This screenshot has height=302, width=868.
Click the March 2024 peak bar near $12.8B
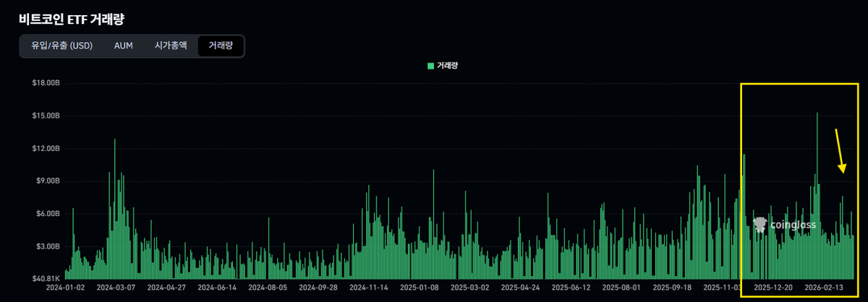point(114,210)
